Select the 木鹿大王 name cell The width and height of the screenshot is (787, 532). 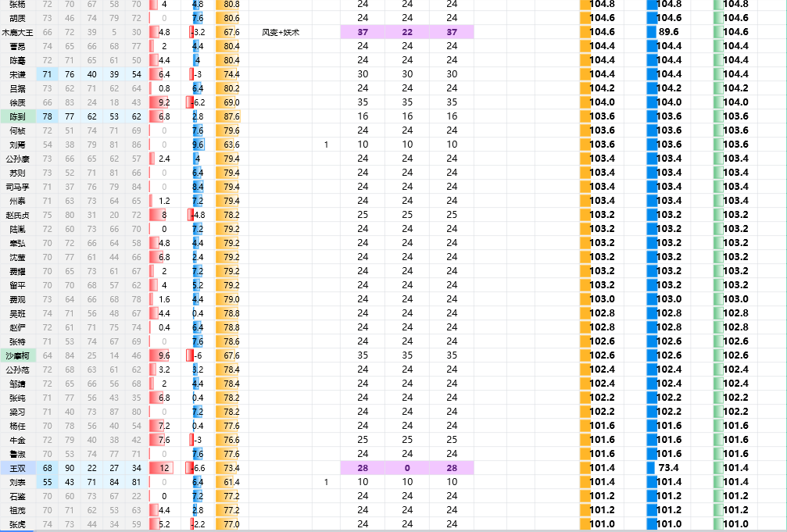[17, 32]
